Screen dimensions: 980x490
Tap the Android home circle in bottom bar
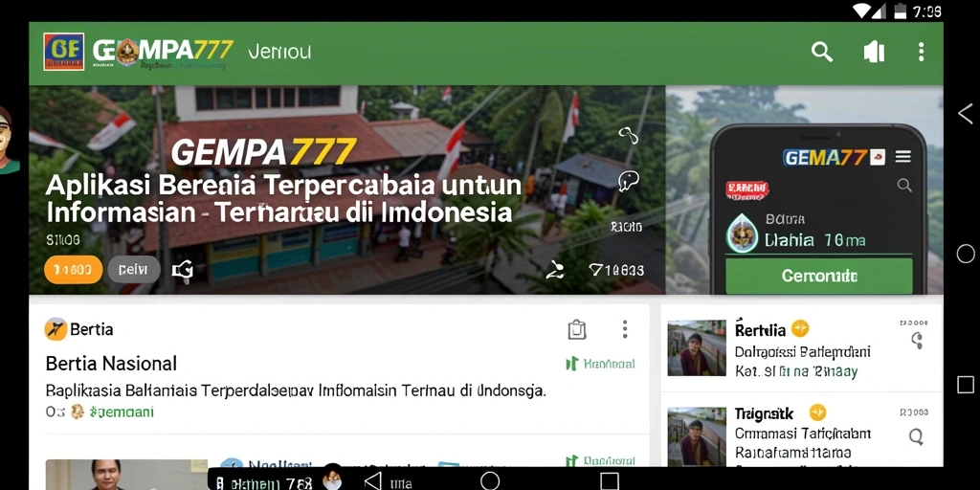point(490,480)
